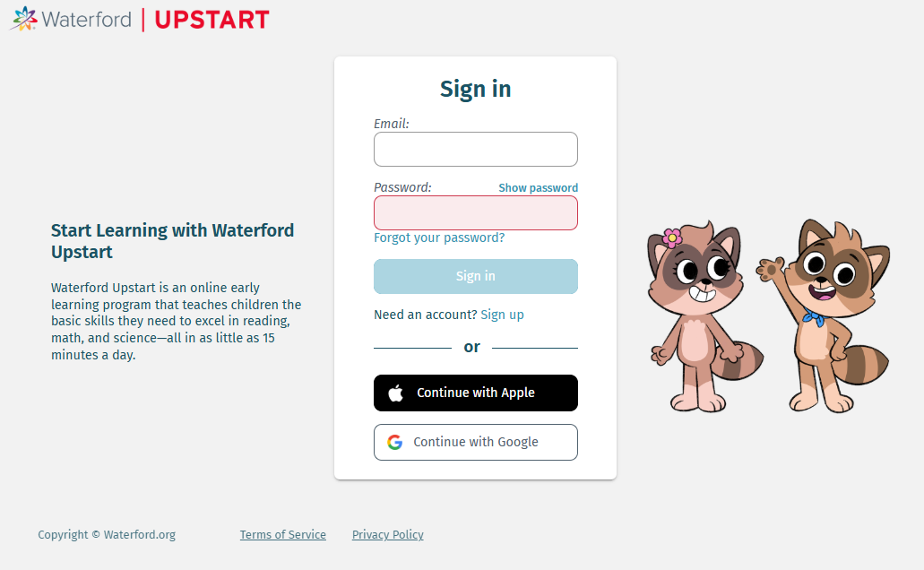The height and width of the screenshot is (570, 924).
Task: Open the Terms of Service link
Action: [x=282, y=535]
